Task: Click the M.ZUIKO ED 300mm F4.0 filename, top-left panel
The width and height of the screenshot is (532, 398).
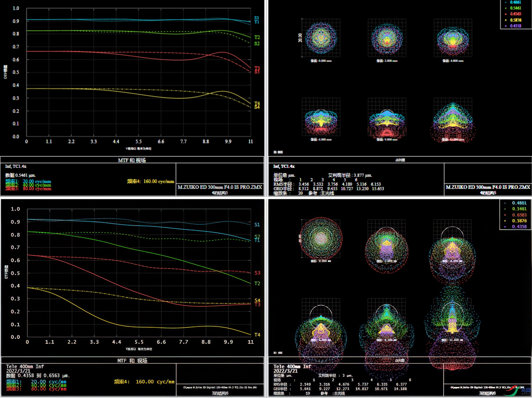Action: tap(219, 187)
